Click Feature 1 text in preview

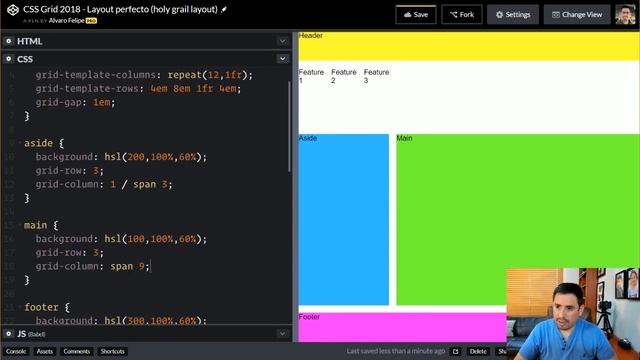point(311,76)
